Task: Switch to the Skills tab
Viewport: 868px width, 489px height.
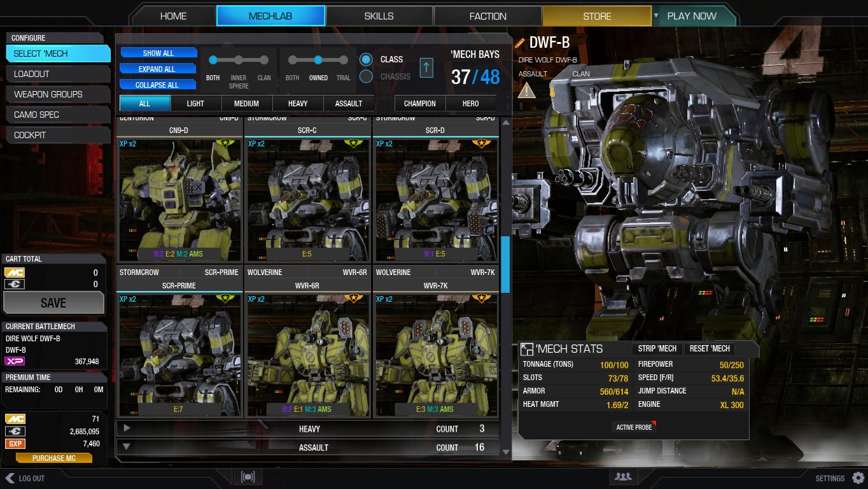Action: tap(379, 16)
